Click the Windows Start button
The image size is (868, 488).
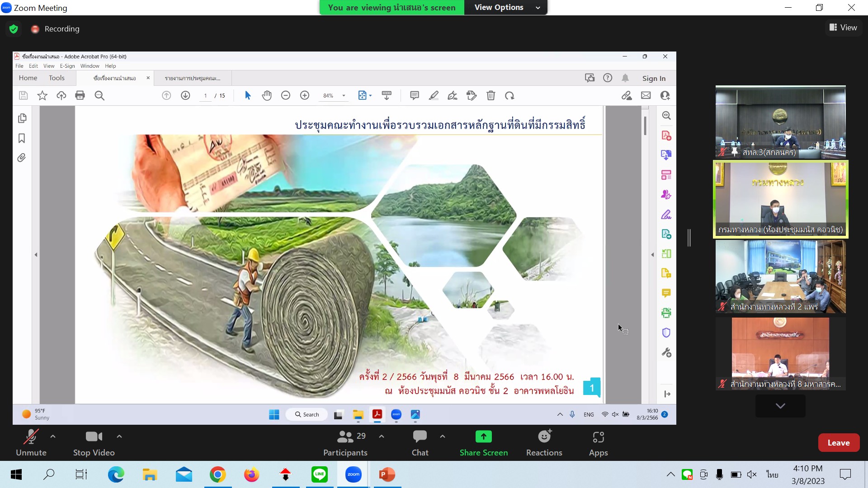(16, 474)
